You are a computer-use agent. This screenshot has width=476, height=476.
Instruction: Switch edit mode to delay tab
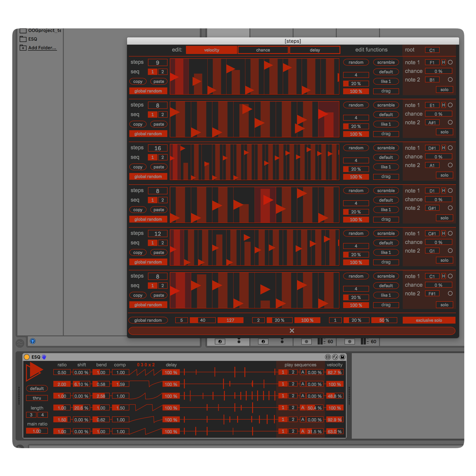(315, 50)
